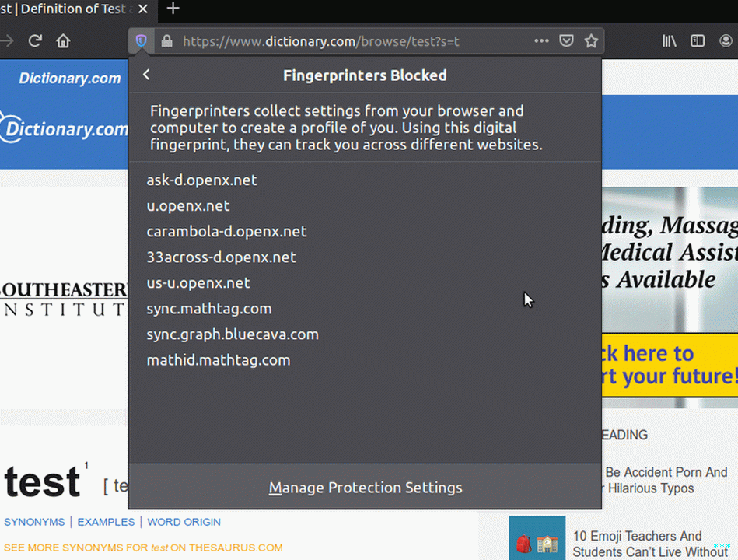The height and width of the screenshot is (560, 738).
Task: Click the padlock site security icon
Action: click(x=166, y=41)
